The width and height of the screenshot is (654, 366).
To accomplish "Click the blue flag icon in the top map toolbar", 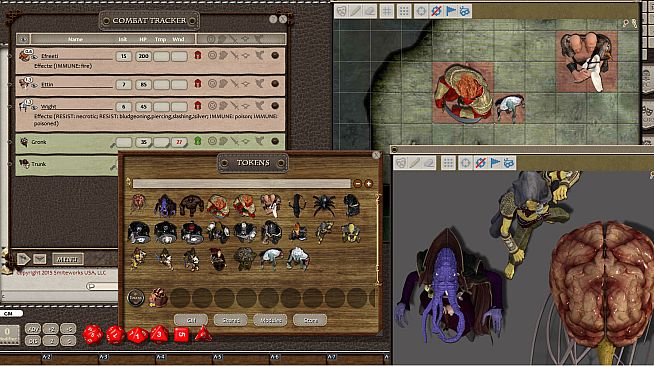I will pos(450,11).
